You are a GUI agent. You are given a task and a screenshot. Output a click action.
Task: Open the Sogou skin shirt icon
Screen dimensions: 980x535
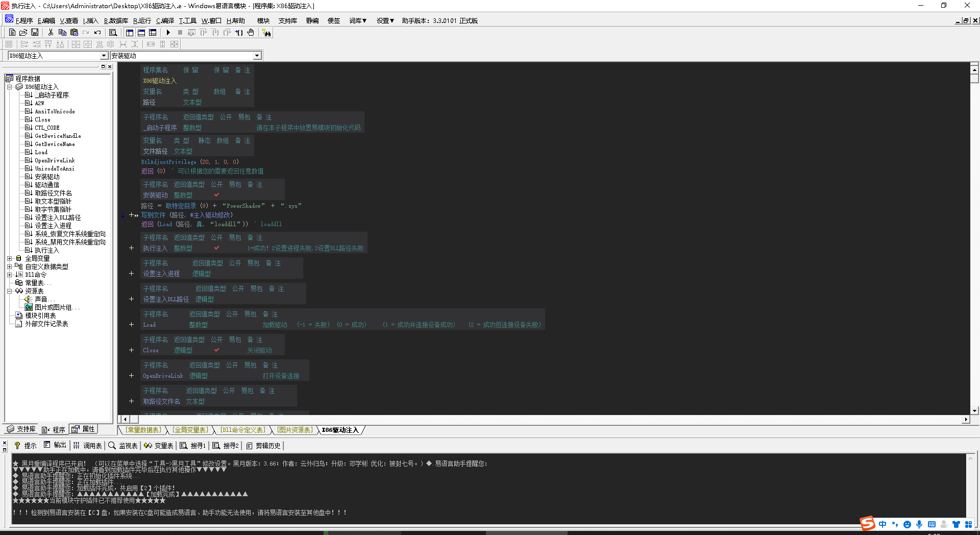(956, 524)
